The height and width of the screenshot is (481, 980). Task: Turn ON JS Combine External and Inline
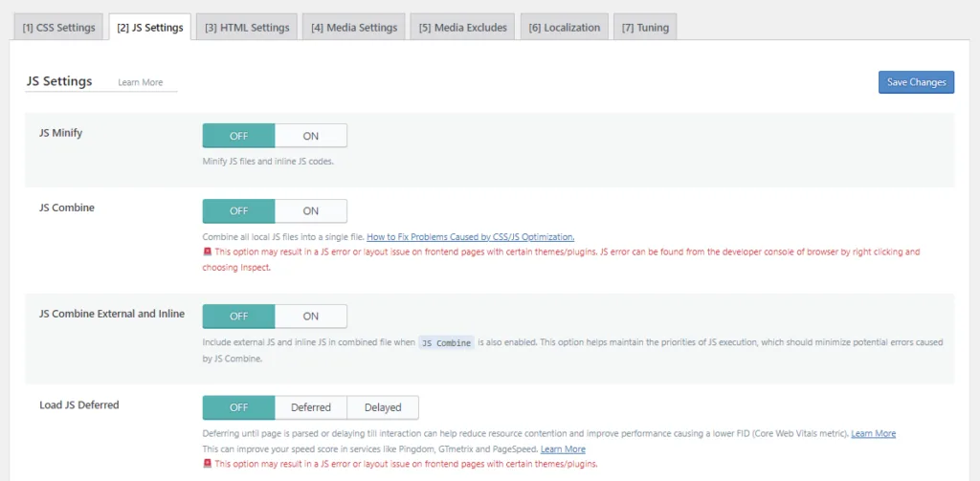(310, 317)
